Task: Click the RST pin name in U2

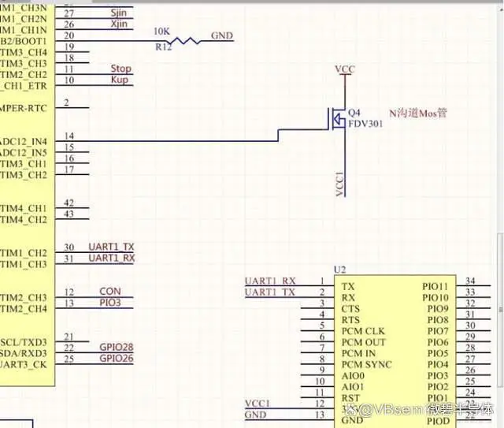Action: point(350,398)
